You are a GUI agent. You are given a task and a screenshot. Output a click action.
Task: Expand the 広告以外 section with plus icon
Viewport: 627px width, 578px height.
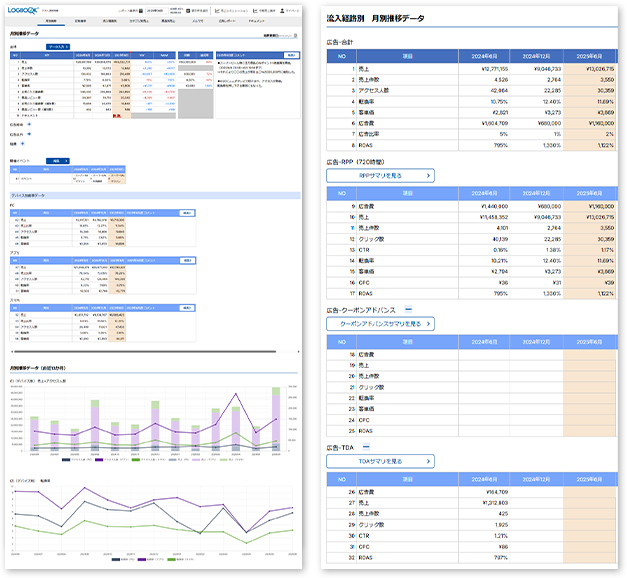[28, 135]
